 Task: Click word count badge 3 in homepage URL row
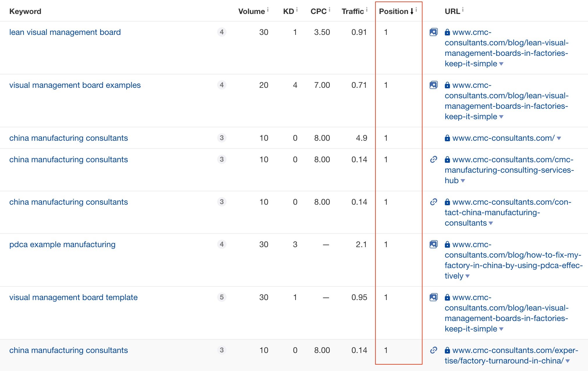click(x=222, y=138)
